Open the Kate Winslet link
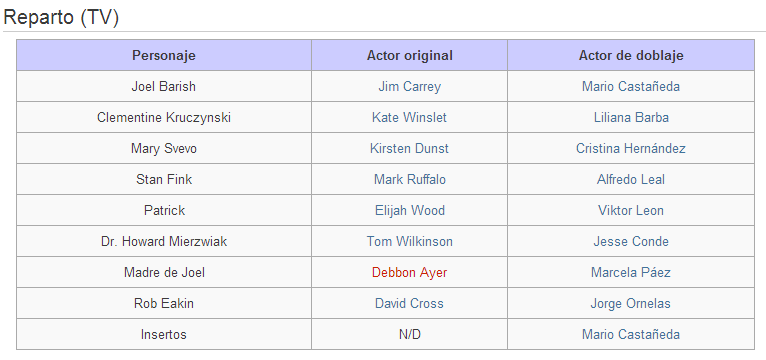This screenshot has height=360, width=766. coord(409,118)
